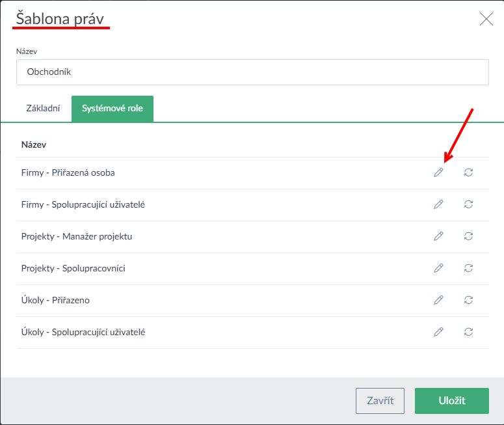Reset Projekty - Manažer projektu refresh icon
The height and width of the screenshot is (425, 504).
tap(468, 236)
